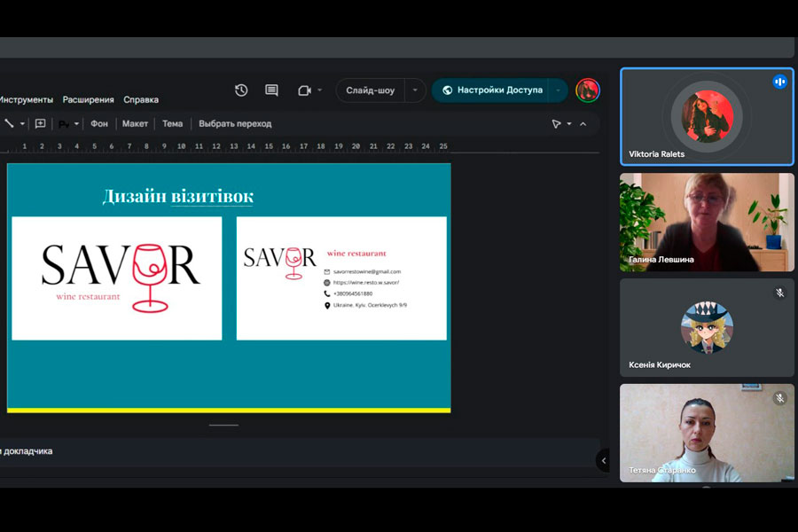Select the large SAVOR logo image
Image resolution: width=798 pixels, height=532 pixels.
tap(117, 278)
